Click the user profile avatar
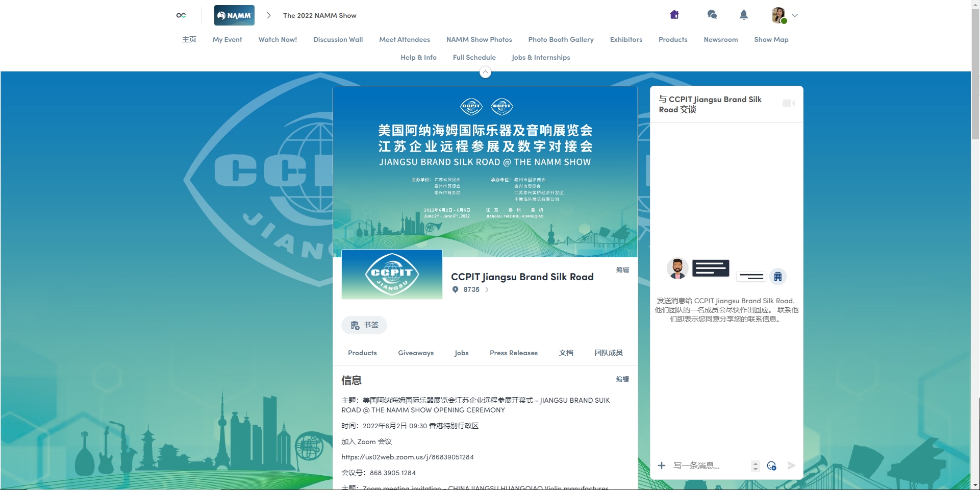Screen dimensions: 980x490 (779, 15)
